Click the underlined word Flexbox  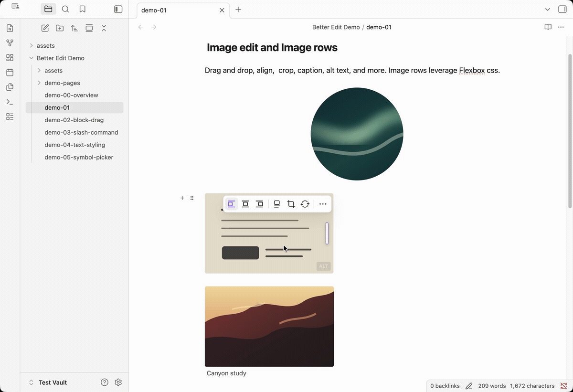[472, 70]
